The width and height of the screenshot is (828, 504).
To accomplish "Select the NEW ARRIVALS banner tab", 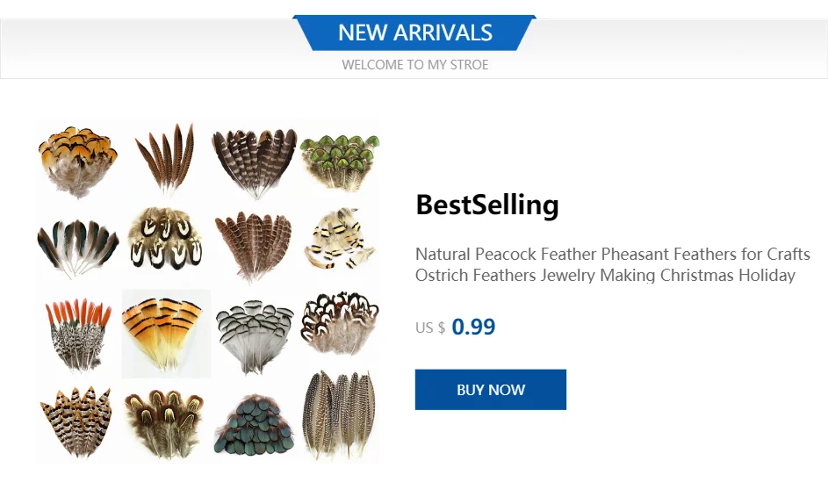I will tap(414, 33).
